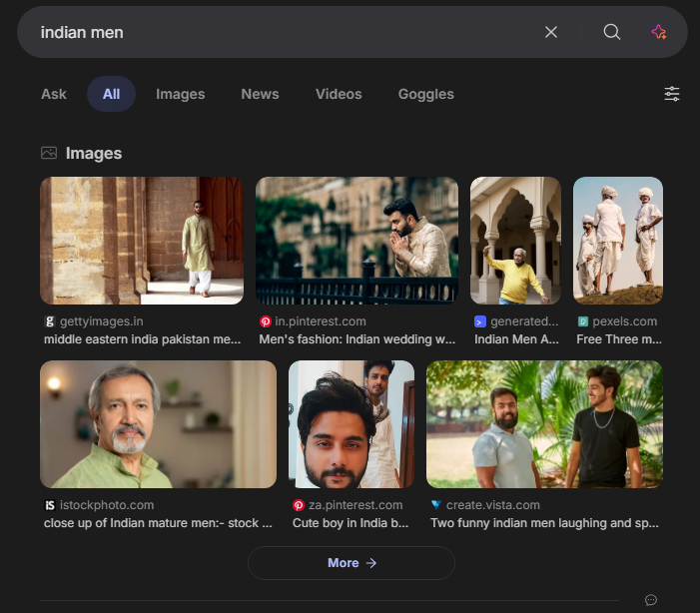Click in the 'indian men' search field
Viewport: 700px width, 613px height.
point(280,32)
